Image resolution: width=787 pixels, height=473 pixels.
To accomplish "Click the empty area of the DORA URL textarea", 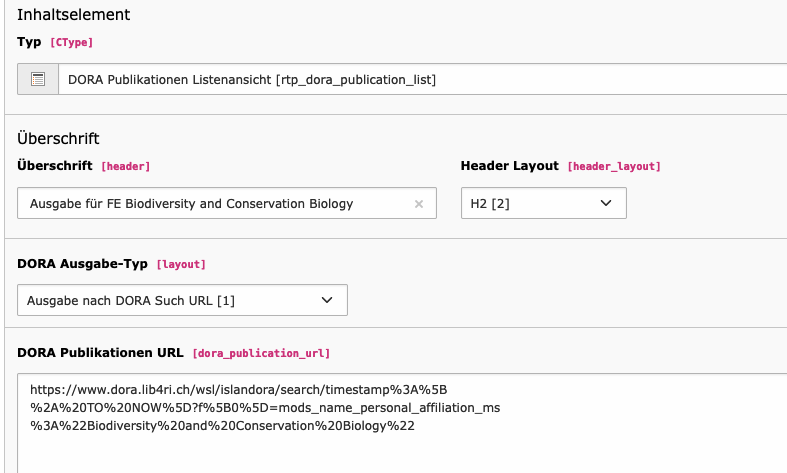I will [402, 452].
